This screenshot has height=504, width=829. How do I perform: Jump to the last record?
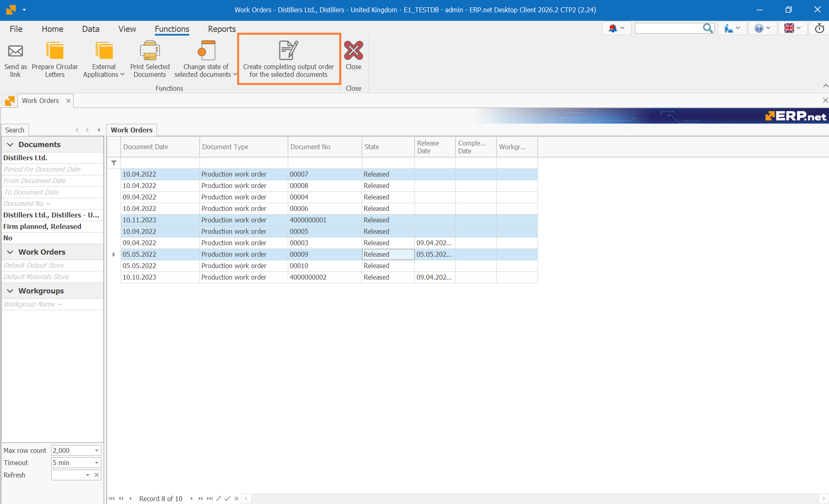pyautogui.click(x=209, y=499)
